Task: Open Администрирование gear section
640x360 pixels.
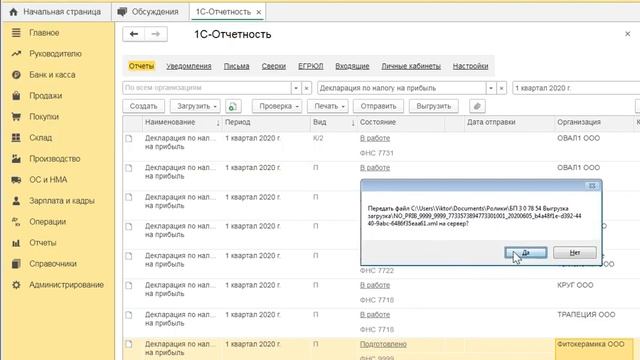Action: 16,285
